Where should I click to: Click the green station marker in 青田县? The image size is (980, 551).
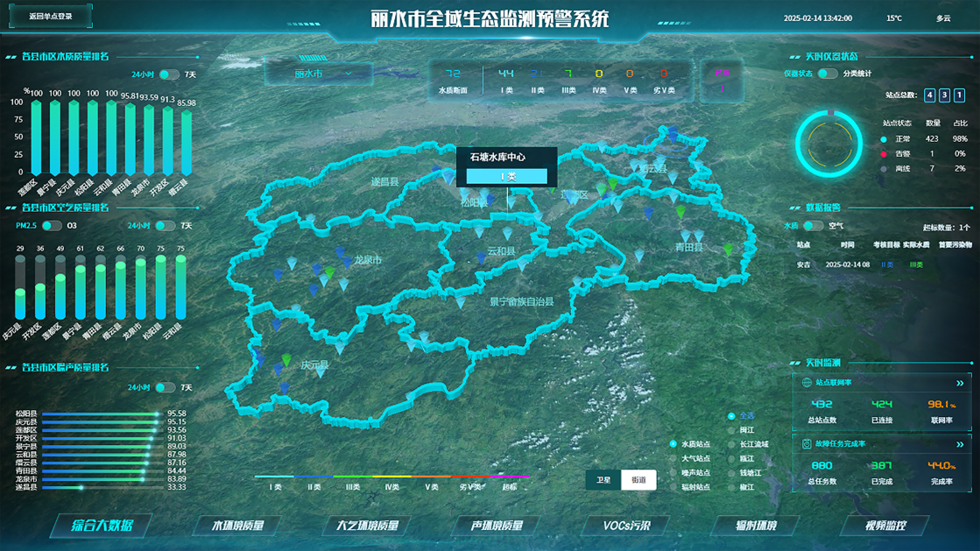(x=728, y=251)
